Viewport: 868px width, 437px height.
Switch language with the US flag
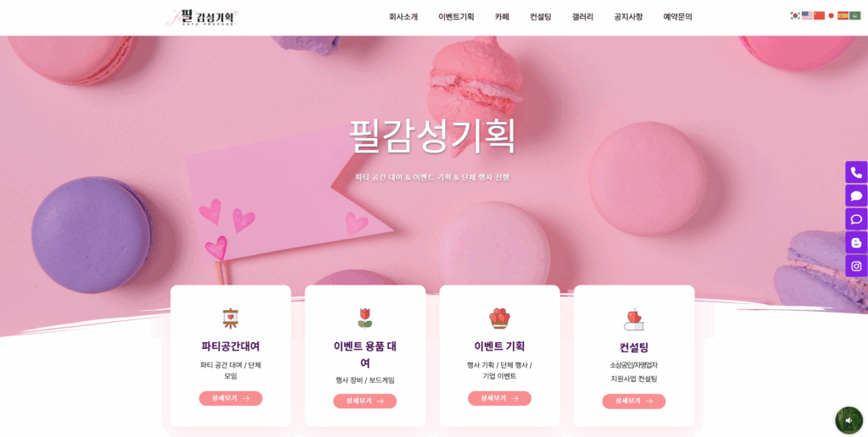pos(807,16)
